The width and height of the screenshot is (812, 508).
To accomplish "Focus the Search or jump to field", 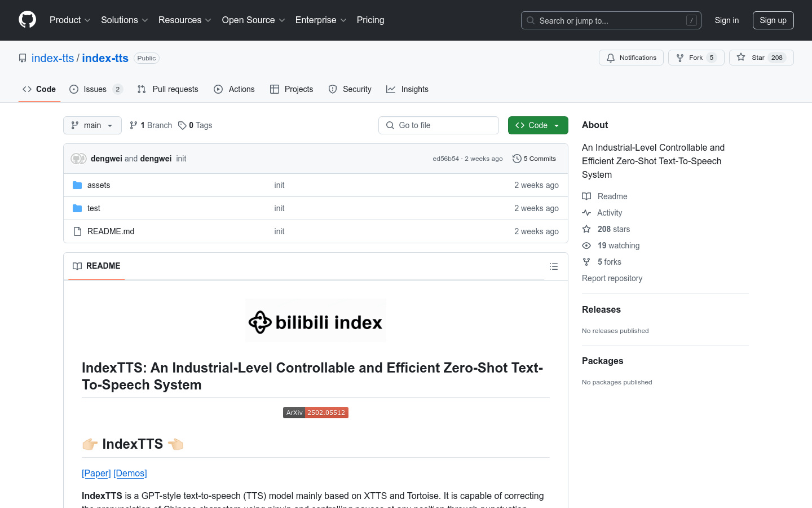I will point(611,20).
